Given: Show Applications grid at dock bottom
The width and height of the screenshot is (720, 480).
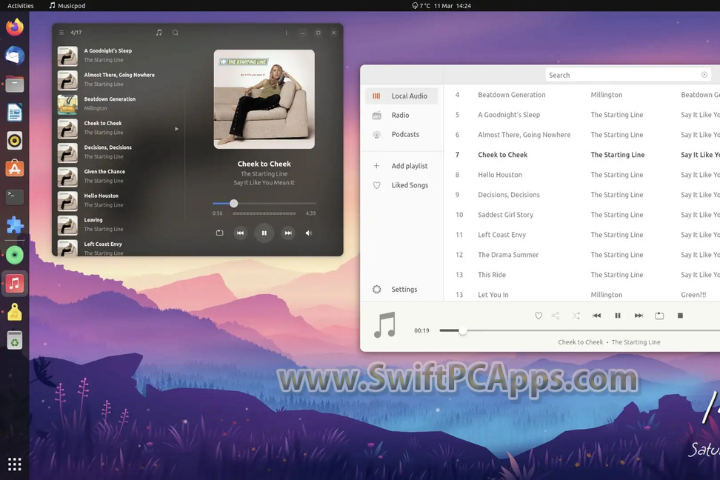Looking at the screenshot, I should click(x=15, y=464).
